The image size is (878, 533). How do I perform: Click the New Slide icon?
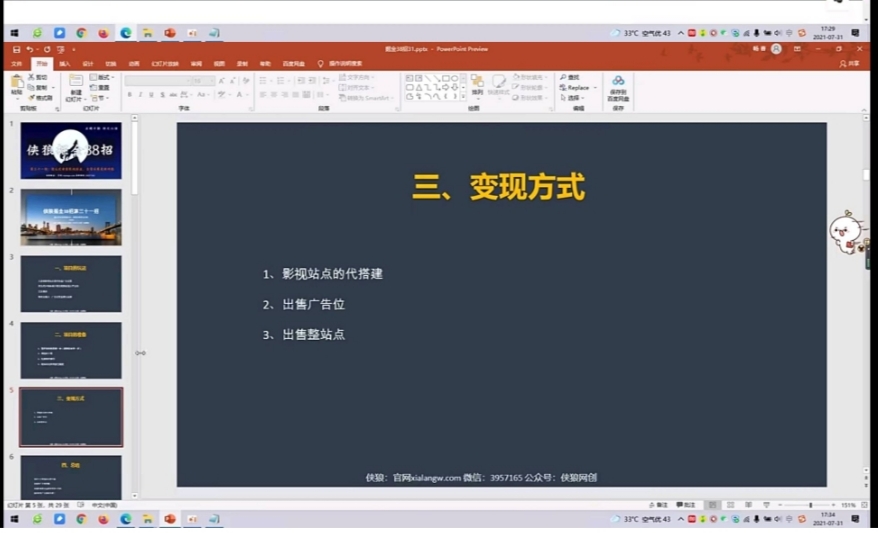pos(74,83)
